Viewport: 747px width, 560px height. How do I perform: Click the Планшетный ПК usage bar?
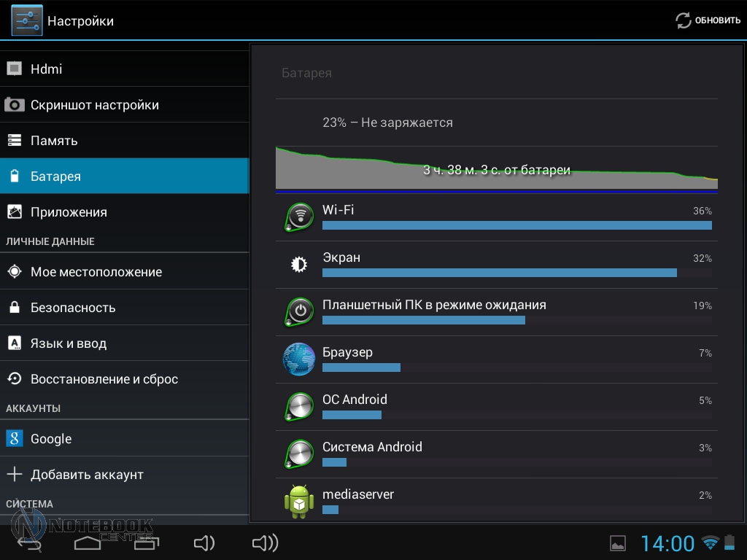(x=423, y=320)
